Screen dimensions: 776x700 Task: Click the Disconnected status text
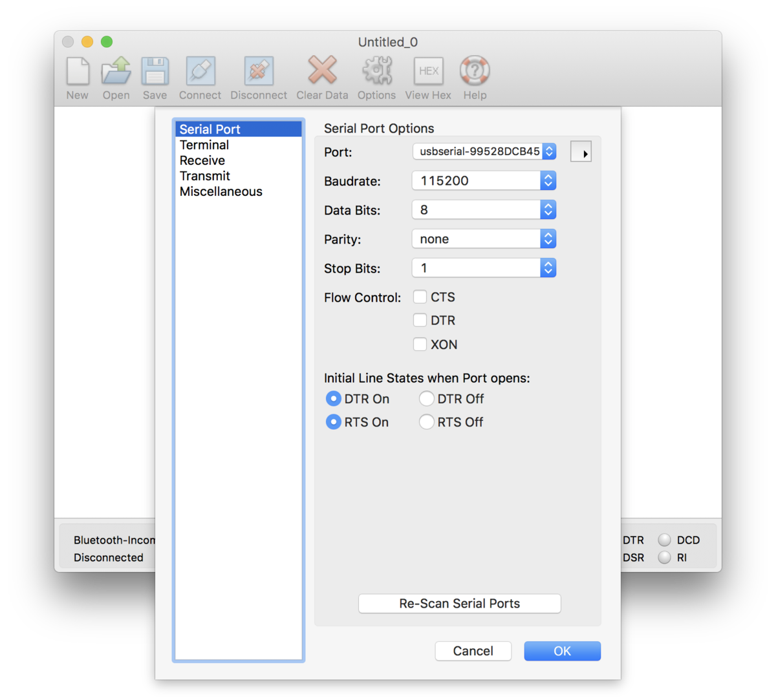[x=109, y=557]
